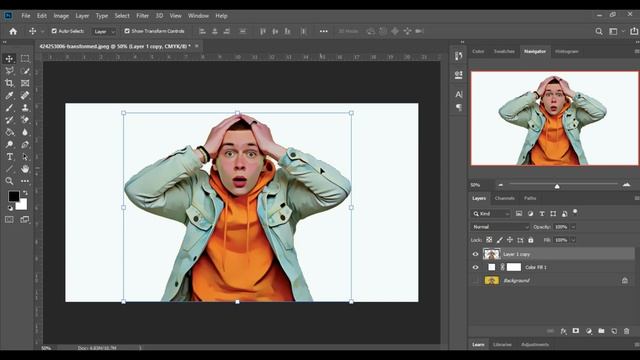This screenshot has width=640, height=360.
Task: Select the Lasso tool
Action: point(9,71)
